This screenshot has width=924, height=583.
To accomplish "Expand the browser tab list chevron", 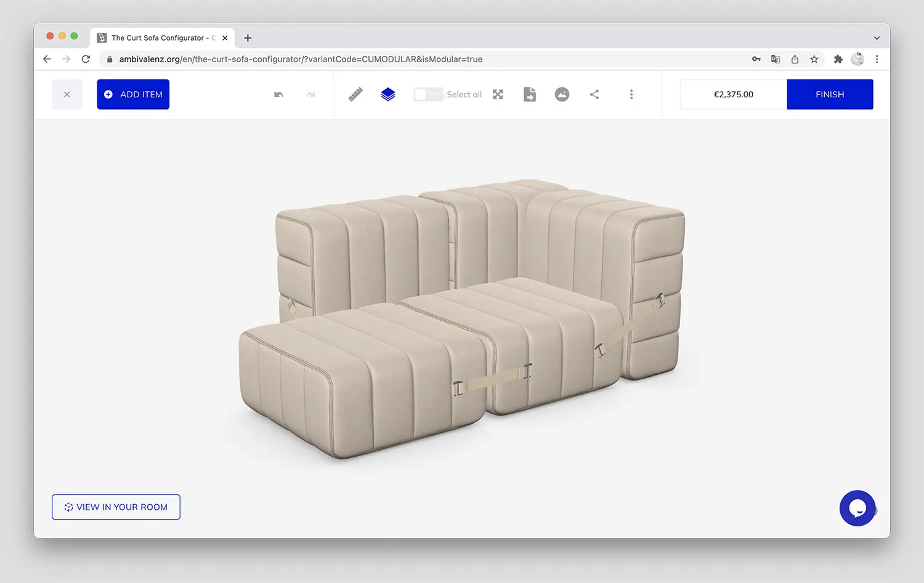I will coord(877,38).
